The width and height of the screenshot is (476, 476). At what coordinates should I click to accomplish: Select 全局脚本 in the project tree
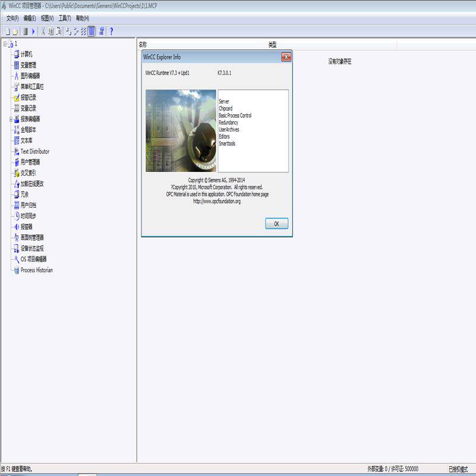[x=28, y=130]
